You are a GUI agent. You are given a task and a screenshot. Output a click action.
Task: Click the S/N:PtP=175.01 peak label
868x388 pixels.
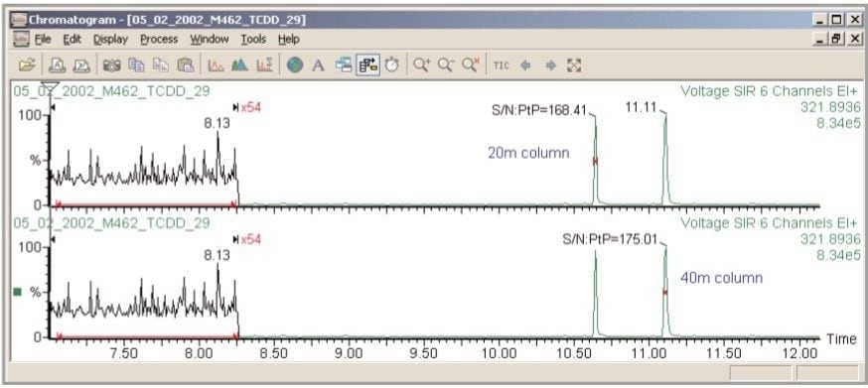point(610,240)
